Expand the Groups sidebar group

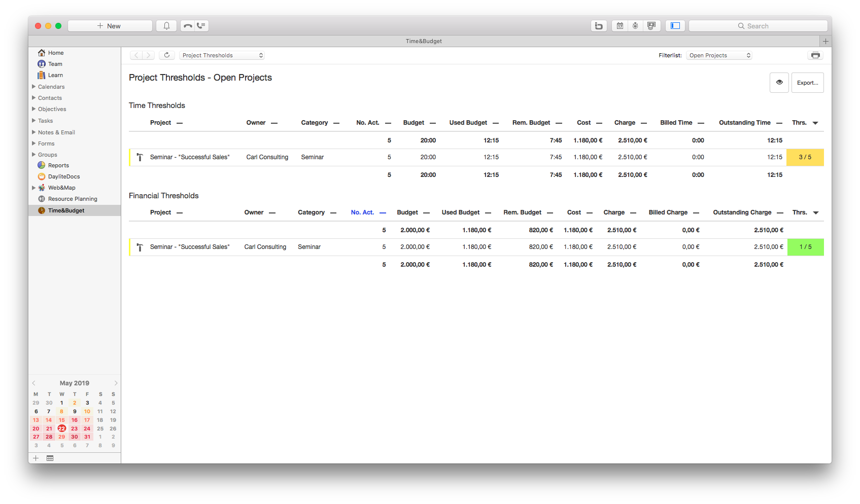33,155
